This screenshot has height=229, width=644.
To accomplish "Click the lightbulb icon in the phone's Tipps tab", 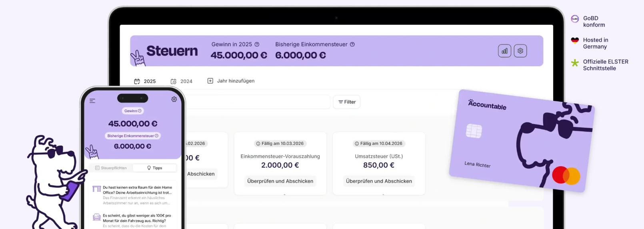I will pos(149,168).
